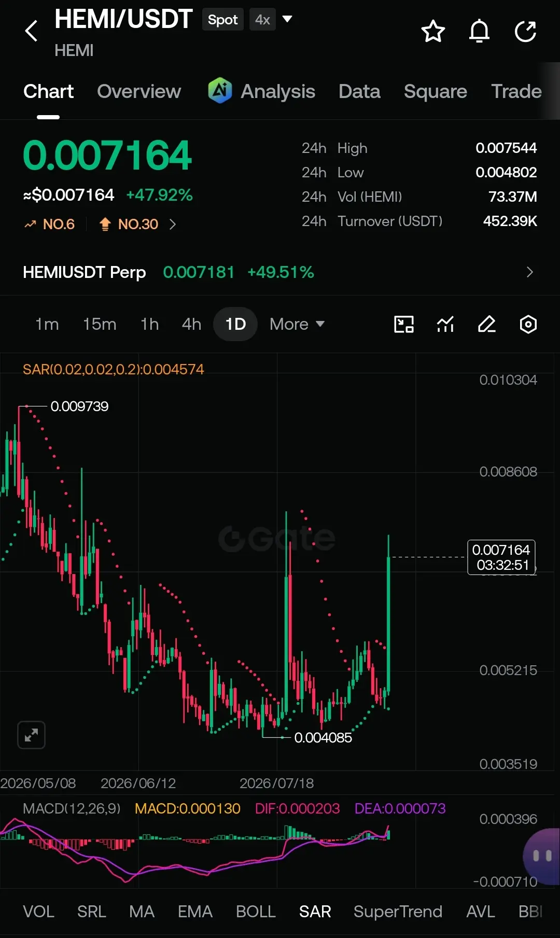This screenshot has width=560, height=938.
Task: Tap the SAR(0.02,0.02,0.2) indicator label
Action: pyautogui.click(x=113, y=369)
